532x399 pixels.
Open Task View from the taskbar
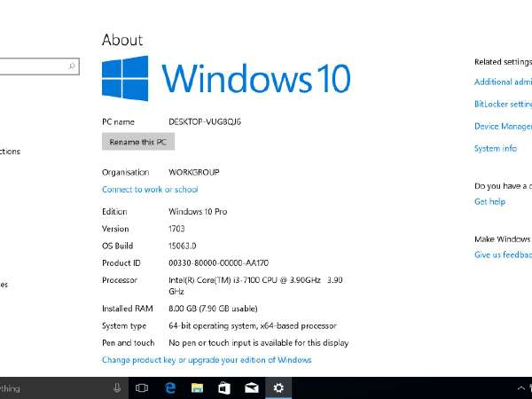[142, 387]
